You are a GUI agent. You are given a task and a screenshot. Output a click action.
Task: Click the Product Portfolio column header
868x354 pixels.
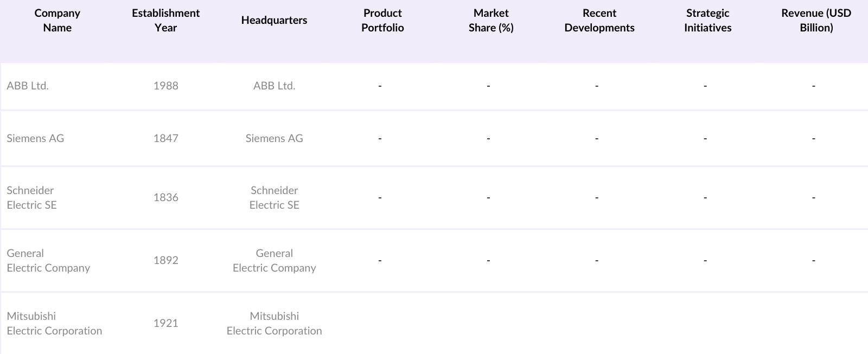(x=382, y=21)
